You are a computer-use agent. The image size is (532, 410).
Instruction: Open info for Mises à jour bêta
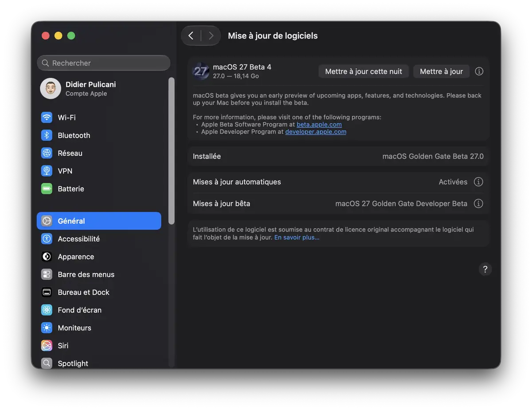click(478, 204)
